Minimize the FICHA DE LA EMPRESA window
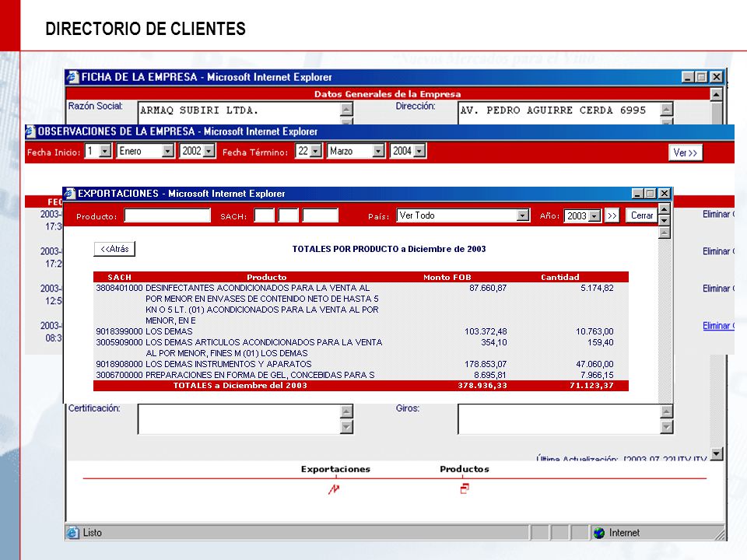Viewport: 747px width, 560px height. (x=687, y=77)
